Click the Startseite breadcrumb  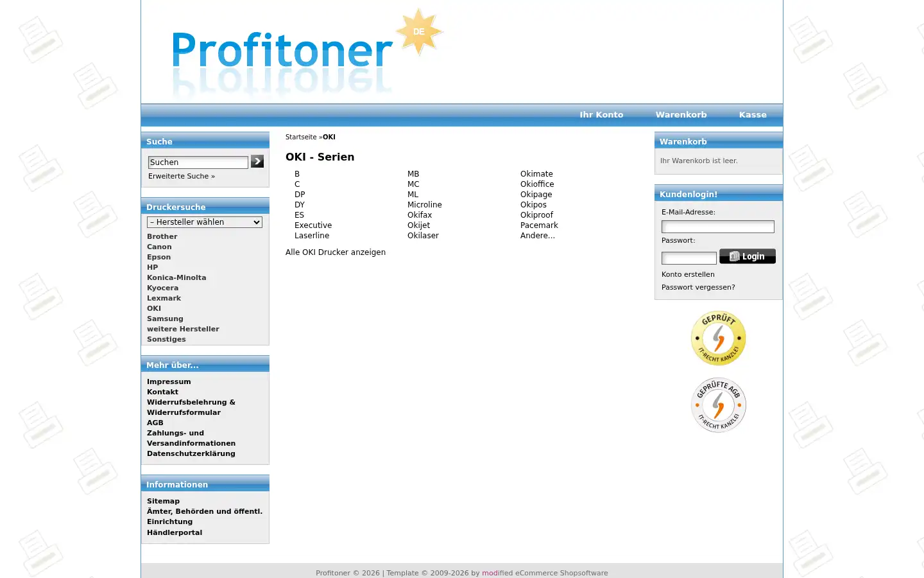(x=301, y=137)
